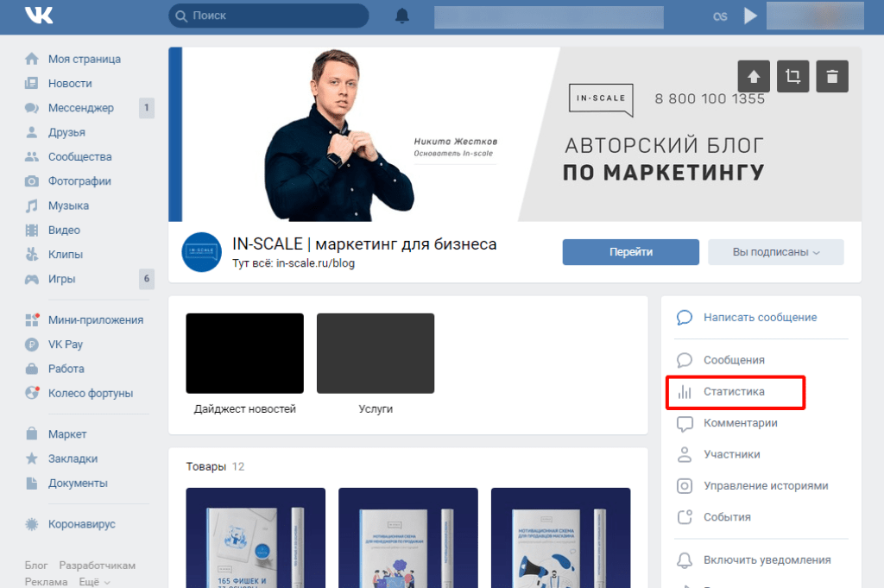884x588 pixels.
Task: Click the Музыка note icon
Action: [x=32, y=205]
